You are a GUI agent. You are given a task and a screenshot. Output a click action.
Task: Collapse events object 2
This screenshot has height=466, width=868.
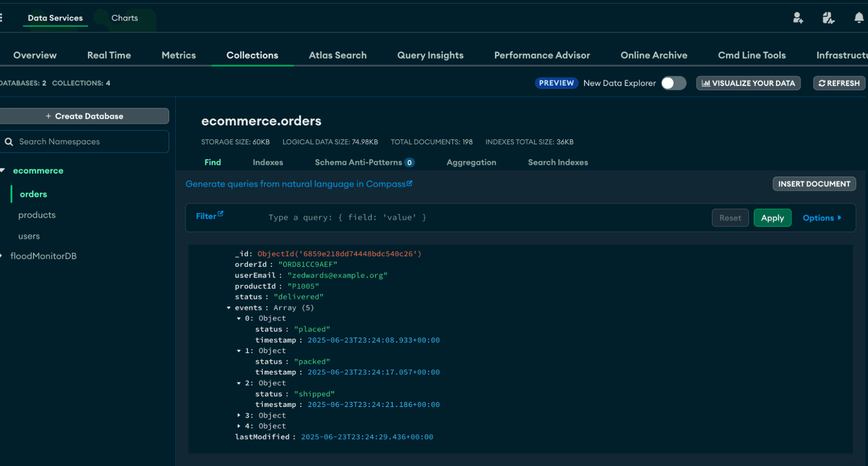click(239, 383)
